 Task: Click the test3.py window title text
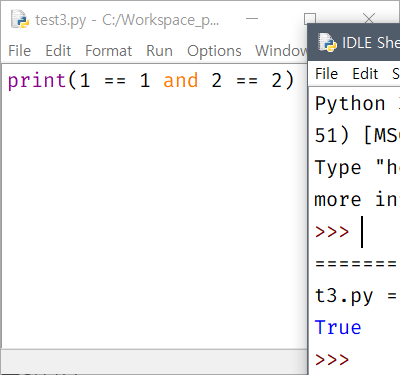pyautogui.click(x=127, y=20)
